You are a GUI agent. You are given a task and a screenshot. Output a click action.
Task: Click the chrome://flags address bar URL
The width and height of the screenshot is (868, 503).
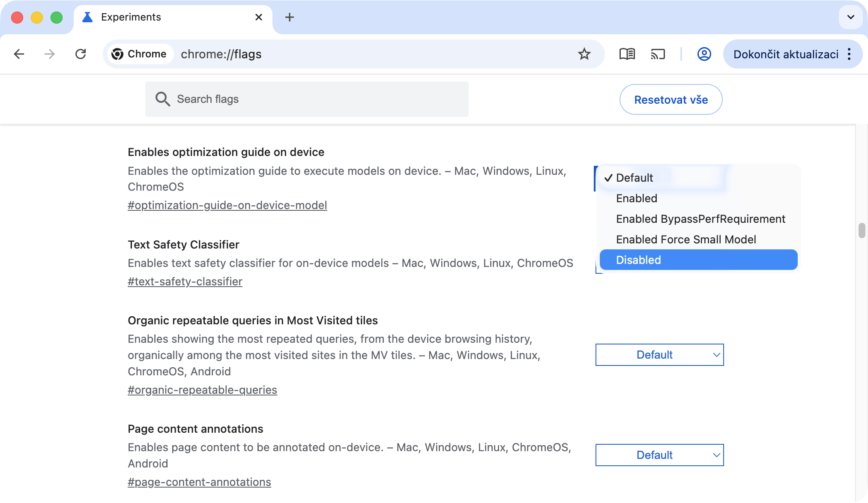221,54
